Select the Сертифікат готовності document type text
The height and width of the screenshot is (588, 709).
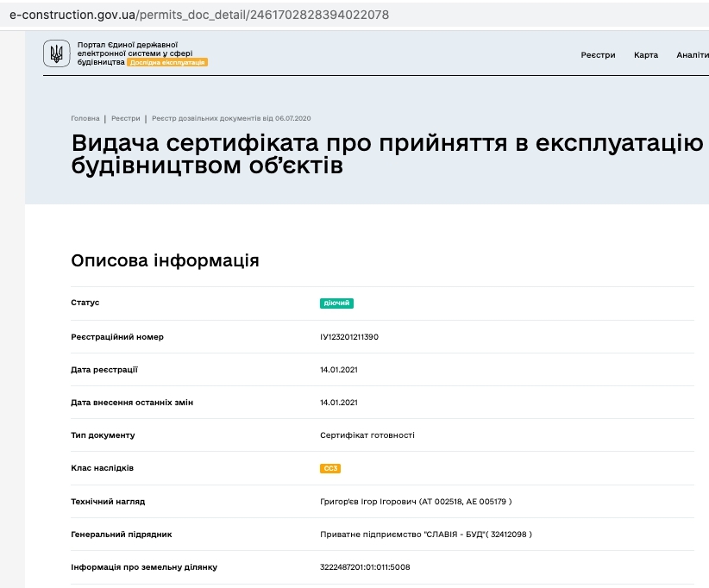(x=367, y=435)
